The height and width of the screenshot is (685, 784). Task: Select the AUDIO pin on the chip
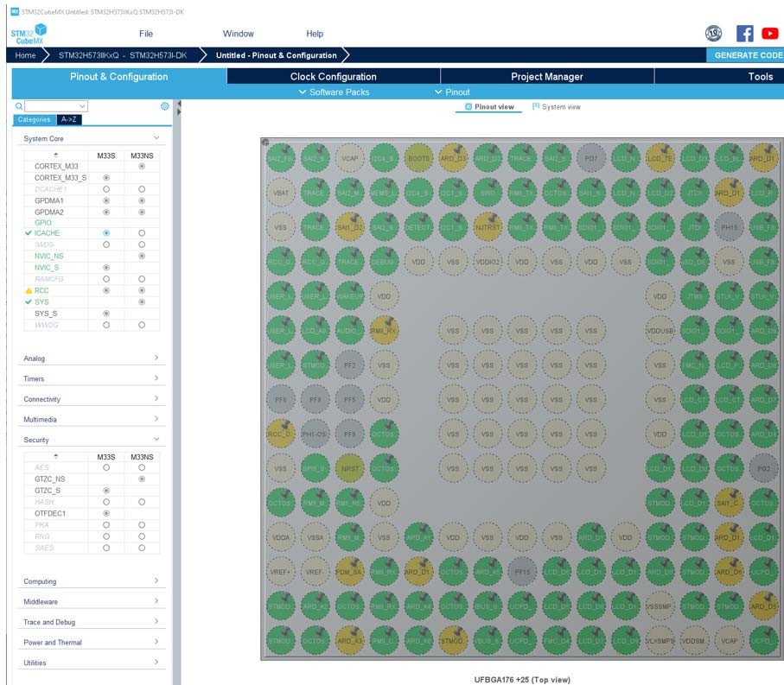click(x=349, y=331)
